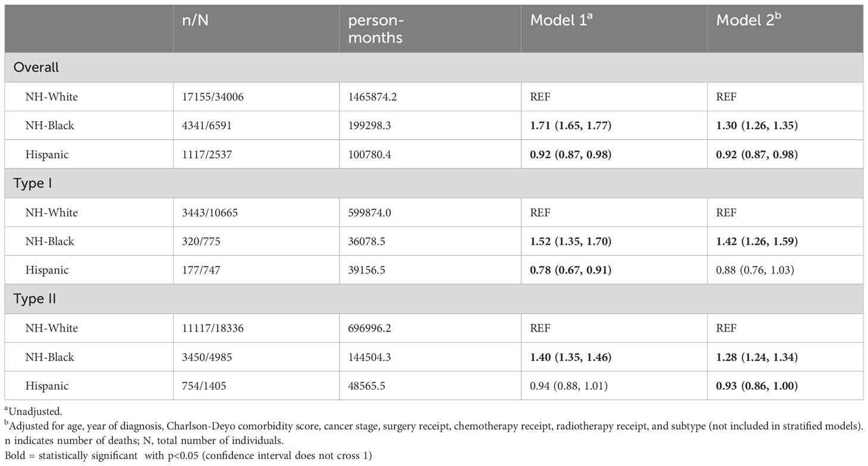Click the Charlson-Deyo adjustment footnote
This screenshot has width=868, height=466.
point(433,422)
